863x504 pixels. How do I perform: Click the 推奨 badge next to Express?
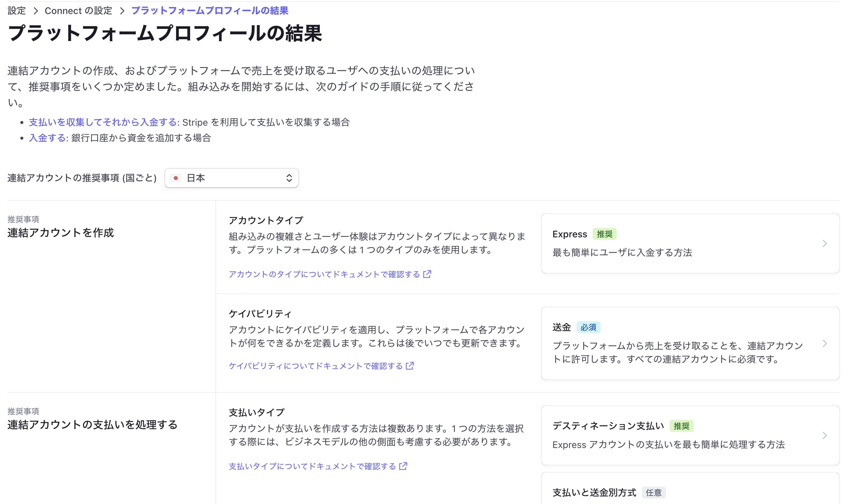tap(605, 234)
